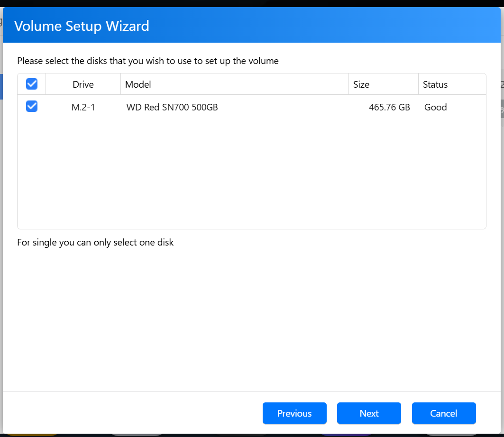Sort by the Size column header
Screen dimensions: 504x437
383,84
